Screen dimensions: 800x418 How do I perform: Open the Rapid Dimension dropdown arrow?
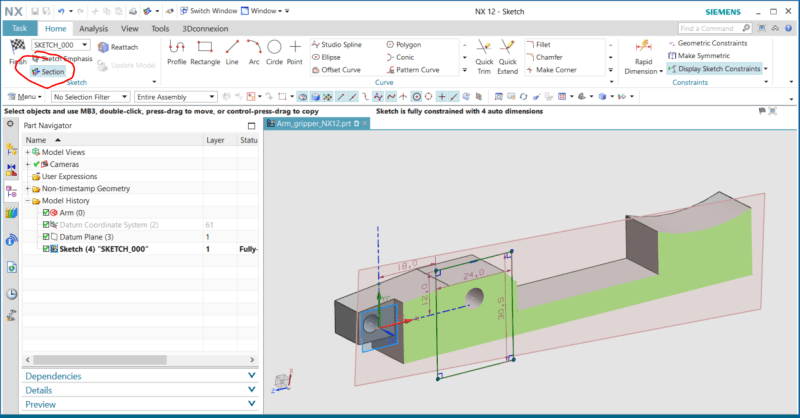click(661, 71)
